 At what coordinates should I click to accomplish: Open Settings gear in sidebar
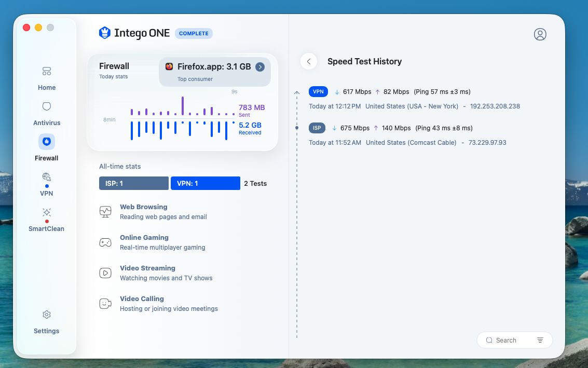click(47, 322)
